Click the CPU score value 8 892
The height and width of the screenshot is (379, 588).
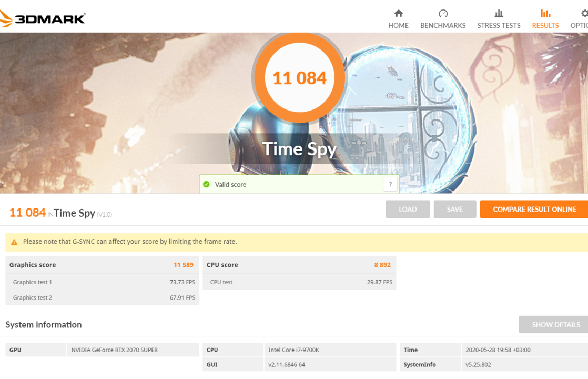coord(382,265)
